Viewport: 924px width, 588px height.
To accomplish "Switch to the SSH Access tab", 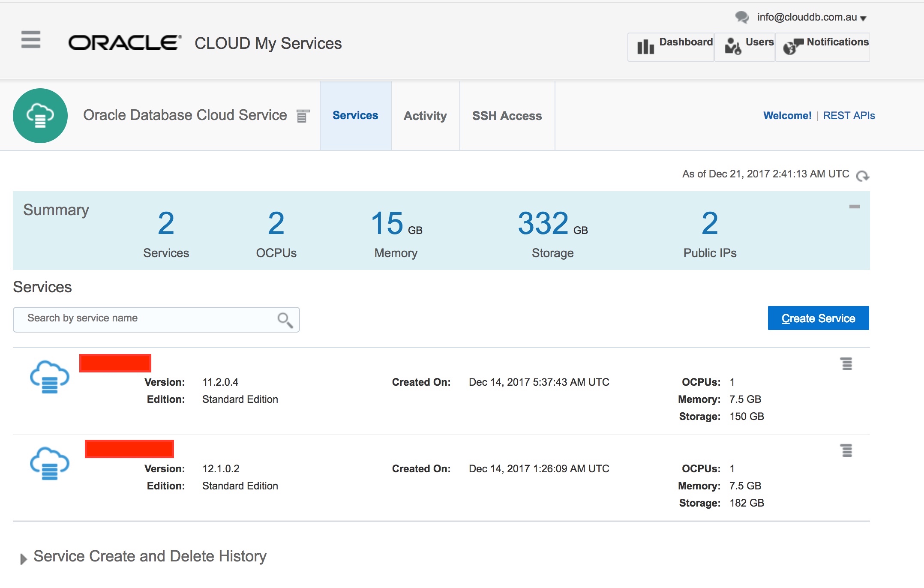I will tap(507, 116).
